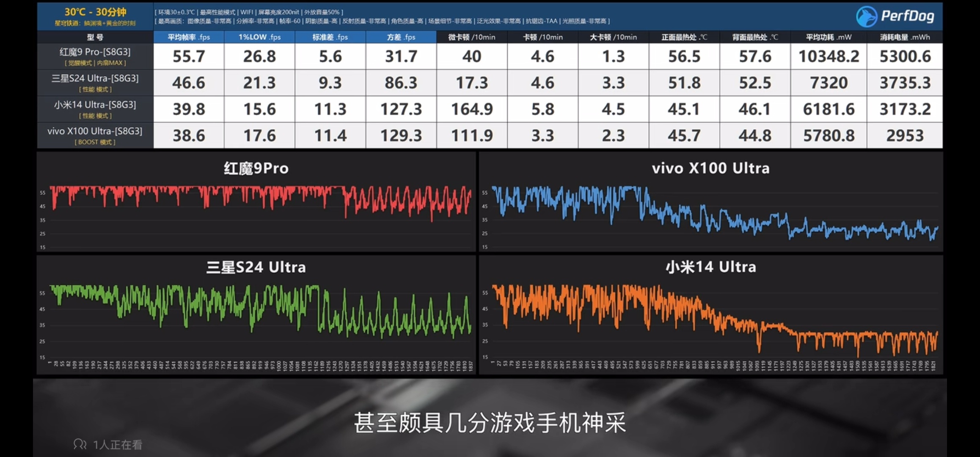Select the vivo X100 Ultra-[S8G3] row label

95,131
